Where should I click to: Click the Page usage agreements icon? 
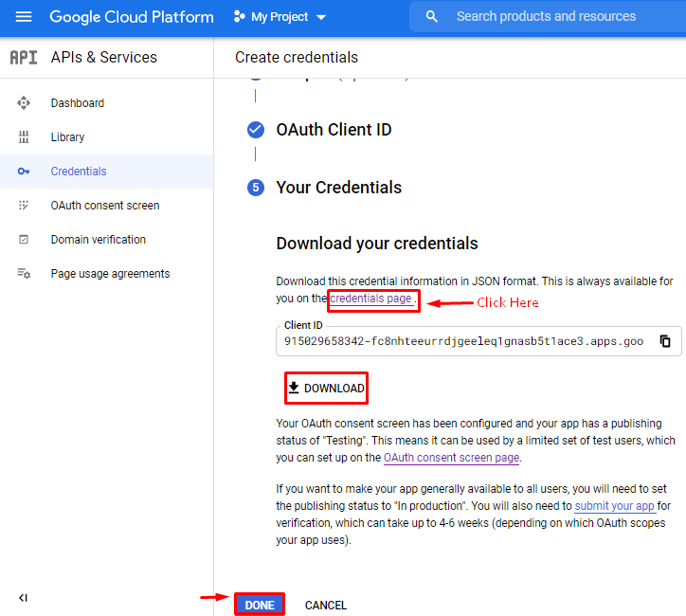pyautogui.click(x=24, y=274)
